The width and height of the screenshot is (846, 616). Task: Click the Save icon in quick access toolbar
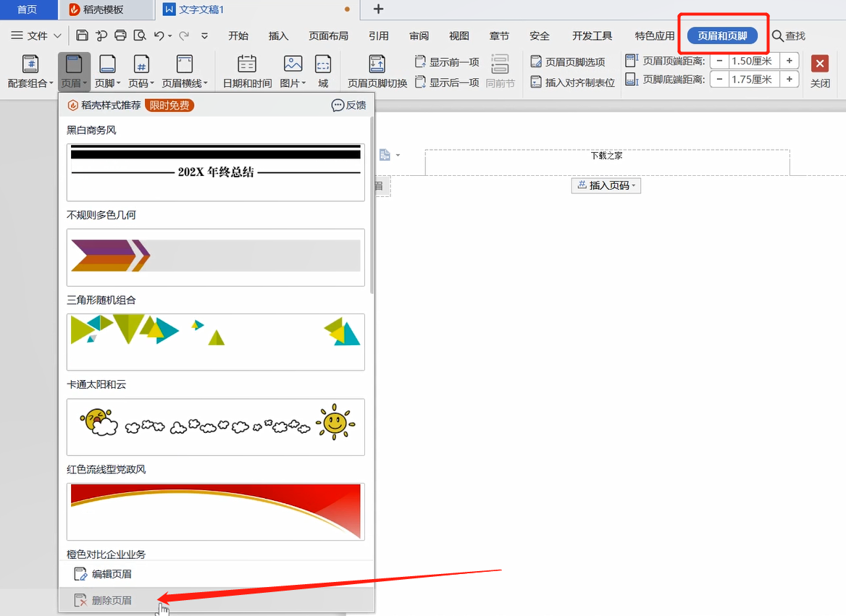(x=83, y=35)
